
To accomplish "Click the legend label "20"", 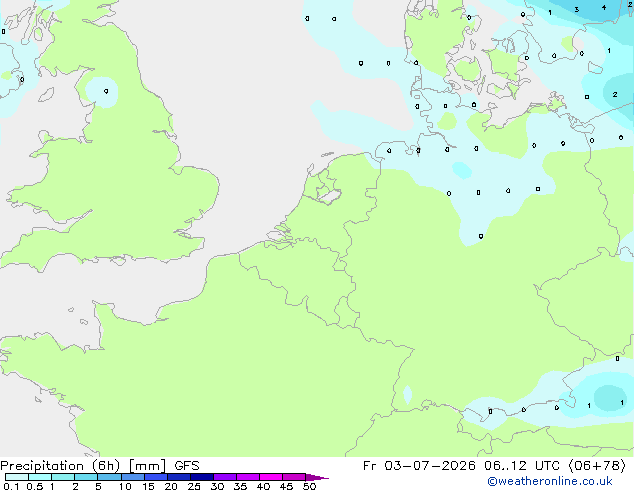I will 171,486.
